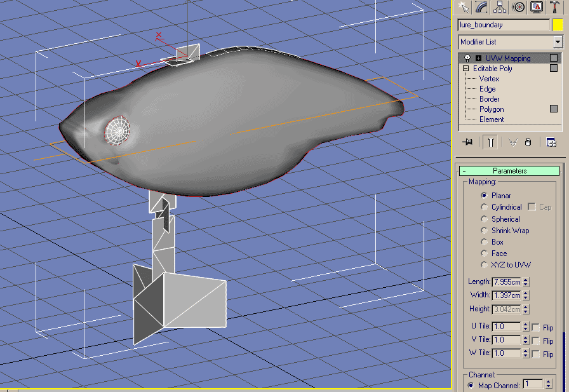
Task: Open the Hierarchy panel tab
Action: coord(500,7)
